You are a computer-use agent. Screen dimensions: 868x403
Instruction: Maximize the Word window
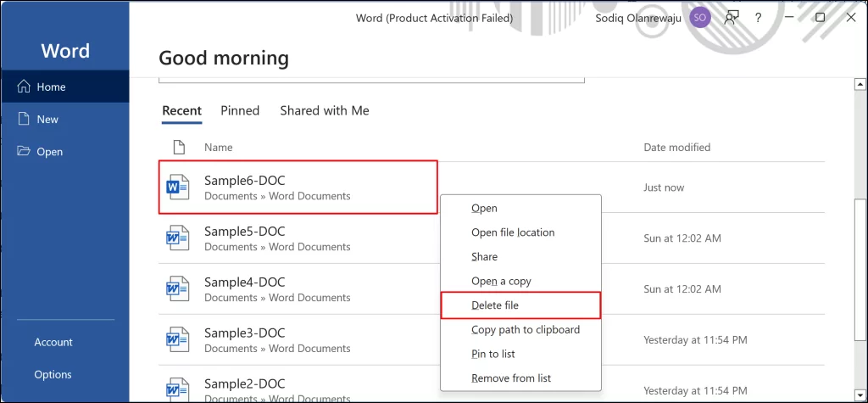[821, 18]
